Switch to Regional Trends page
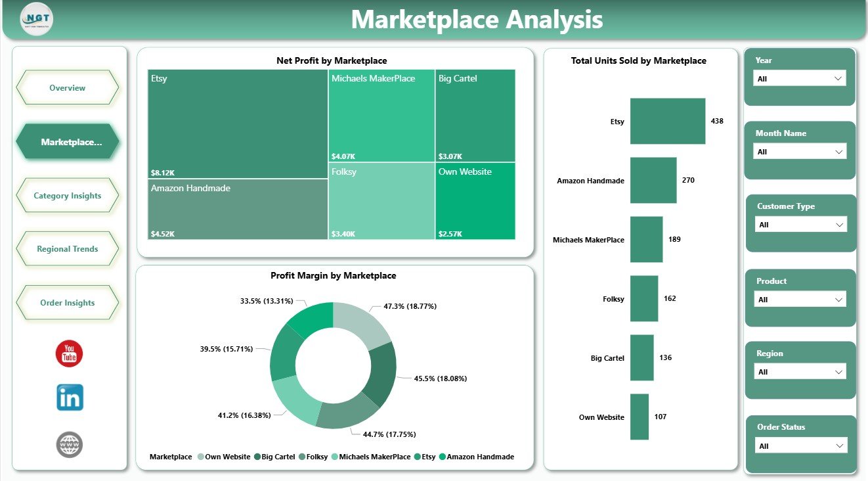868x481 pixels. click(x=67, y=249)
